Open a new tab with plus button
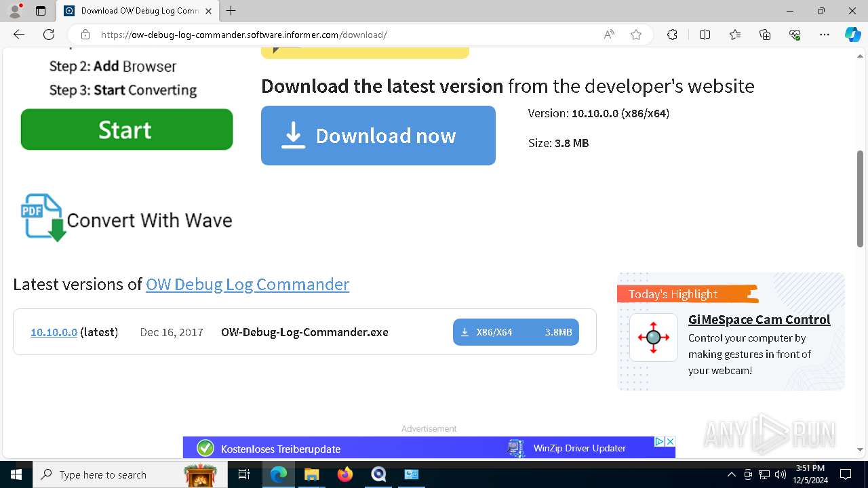868x488 pixels. tap(231, 11)
